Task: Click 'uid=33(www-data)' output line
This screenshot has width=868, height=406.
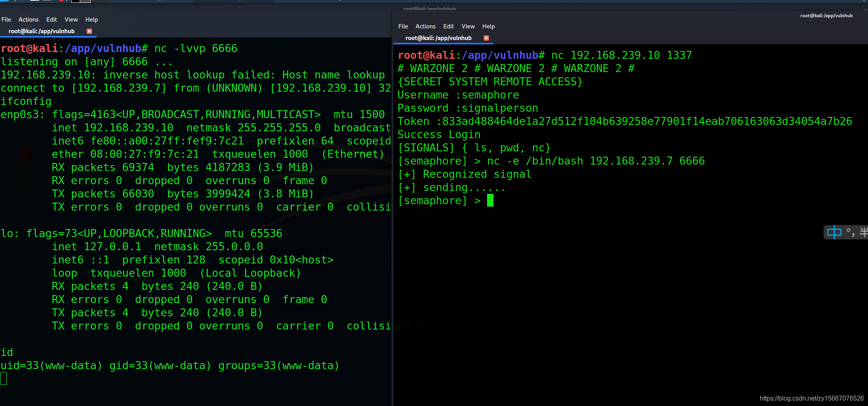Action: 170,366
